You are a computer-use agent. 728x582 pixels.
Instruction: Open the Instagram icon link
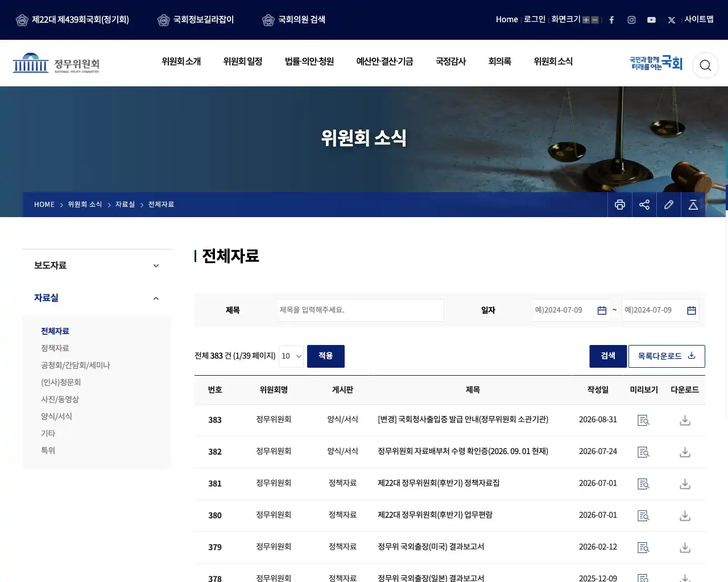pos(631,20)
